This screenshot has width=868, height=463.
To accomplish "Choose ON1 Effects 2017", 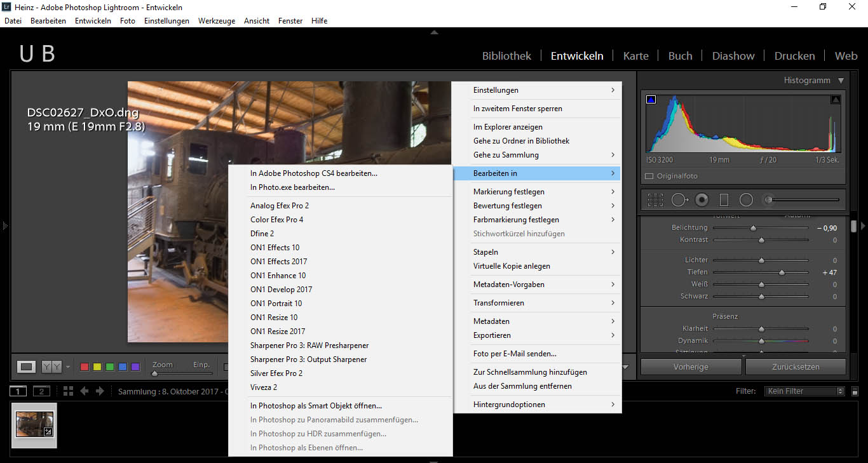I will (x=340, y=262).
